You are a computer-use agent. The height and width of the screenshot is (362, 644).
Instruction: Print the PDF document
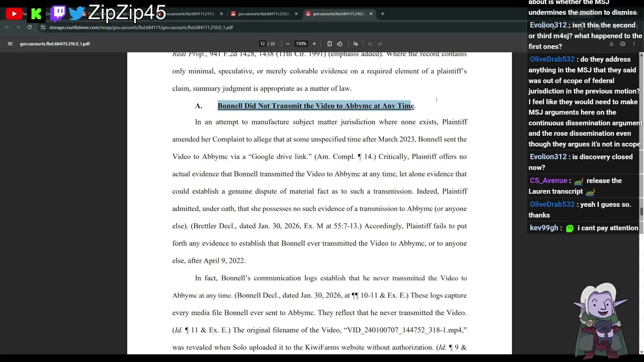click(x=622, y=44)
